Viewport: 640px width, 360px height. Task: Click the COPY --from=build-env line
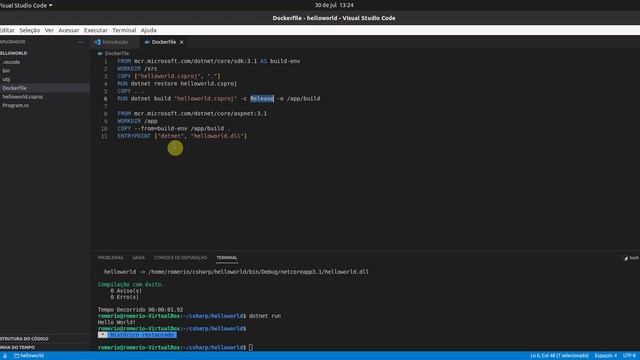(x=173, y=129)
